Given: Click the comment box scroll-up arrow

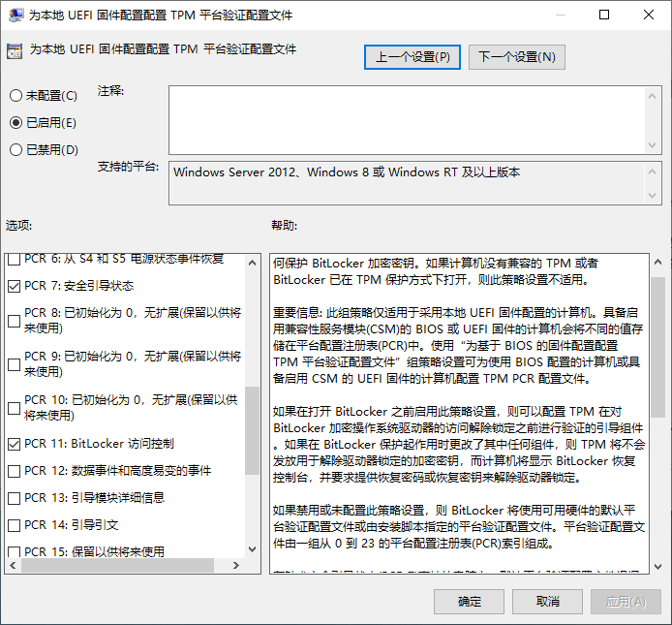Looking at the screenshot, I should [x=653, y=96].
